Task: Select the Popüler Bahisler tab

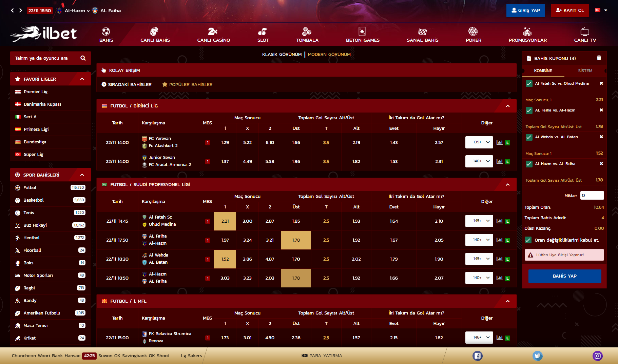Action: (x=187, y=85)
